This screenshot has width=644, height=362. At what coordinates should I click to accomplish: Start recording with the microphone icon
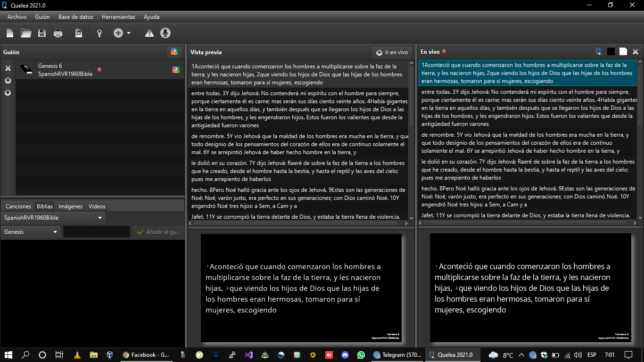tap(165, 33)
